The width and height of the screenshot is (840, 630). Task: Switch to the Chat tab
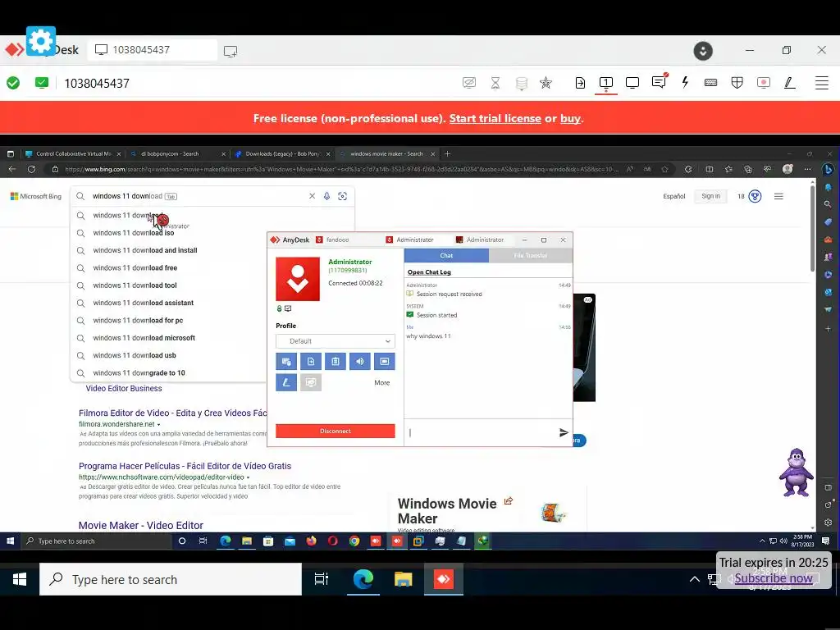tap(446, 256)
